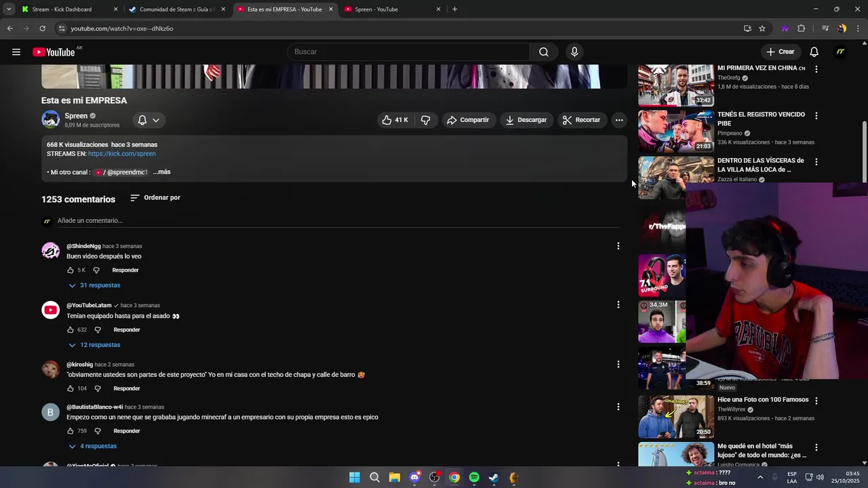
Task: Open Ordenar por sort dropdown
Action: coord(155,198)
